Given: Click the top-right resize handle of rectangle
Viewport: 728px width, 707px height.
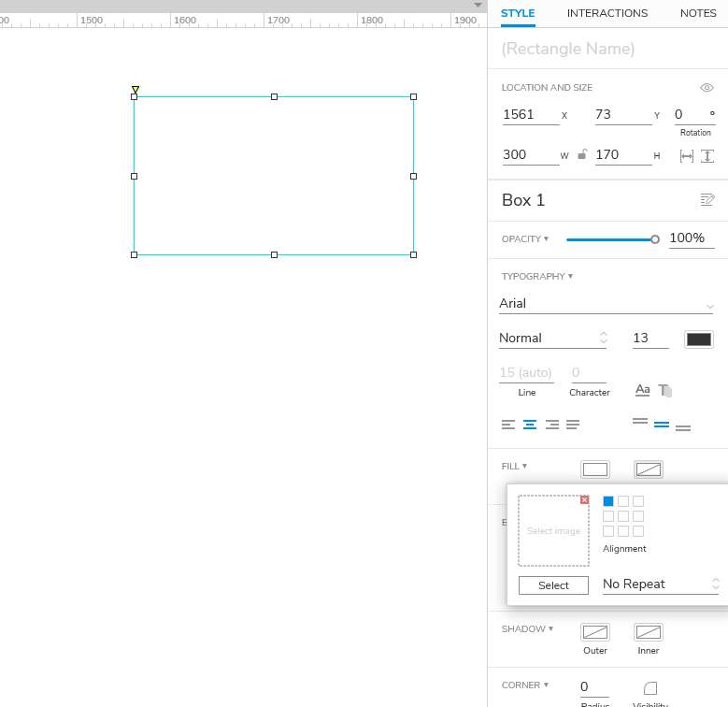Looking at the screenshot, I should pyautogui.click(x=413, y=96).
